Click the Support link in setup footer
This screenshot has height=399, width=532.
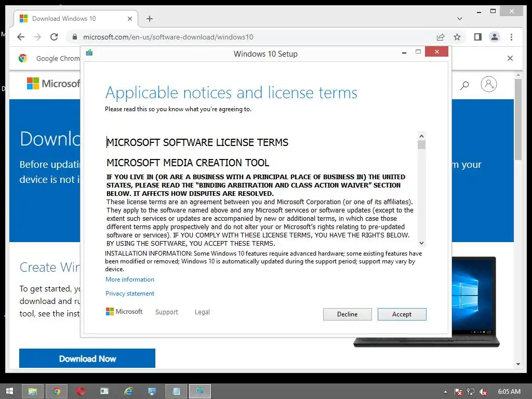(x=167, y=312)
